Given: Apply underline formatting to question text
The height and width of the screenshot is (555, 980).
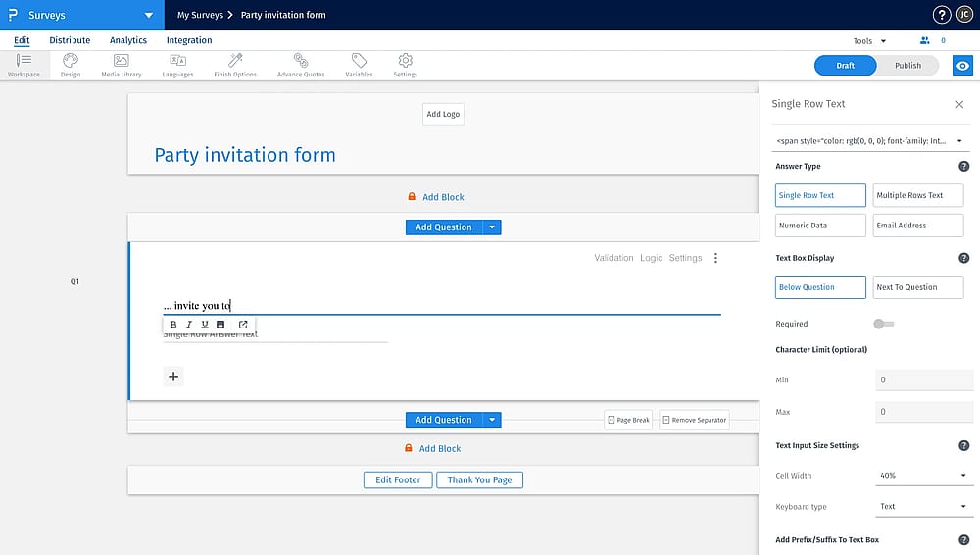Looking at the screenshot, I should point(205,325).
